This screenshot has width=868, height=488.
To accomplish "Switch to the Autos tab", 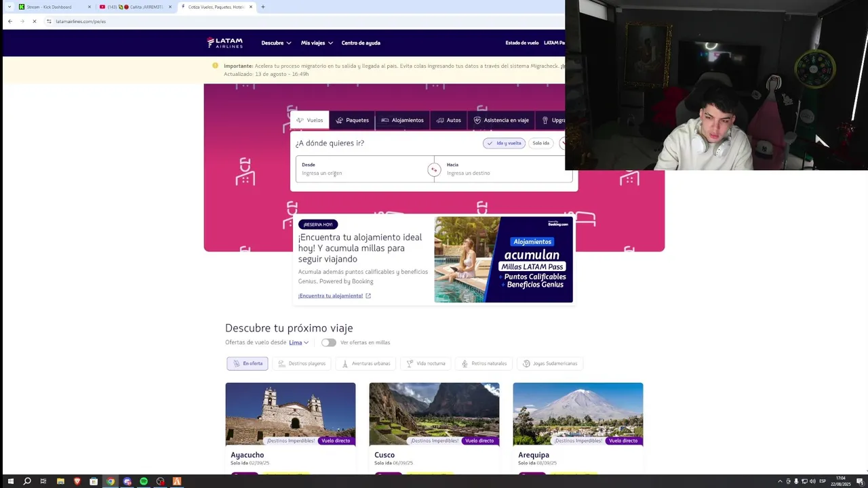I will [449, 120].
